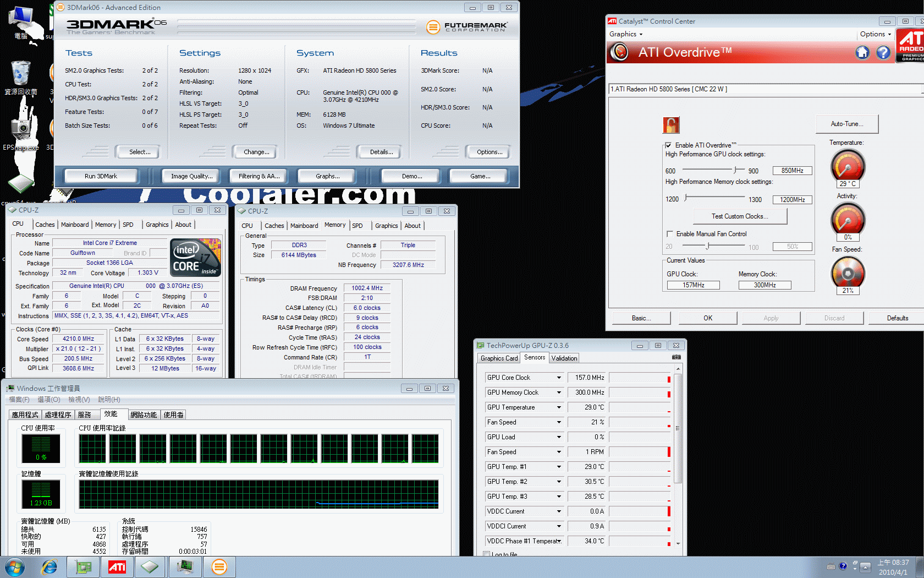Switch to Caches tab in left CPU-Z
The width and height of the screenshot is (924, 578).
[45, 225]
